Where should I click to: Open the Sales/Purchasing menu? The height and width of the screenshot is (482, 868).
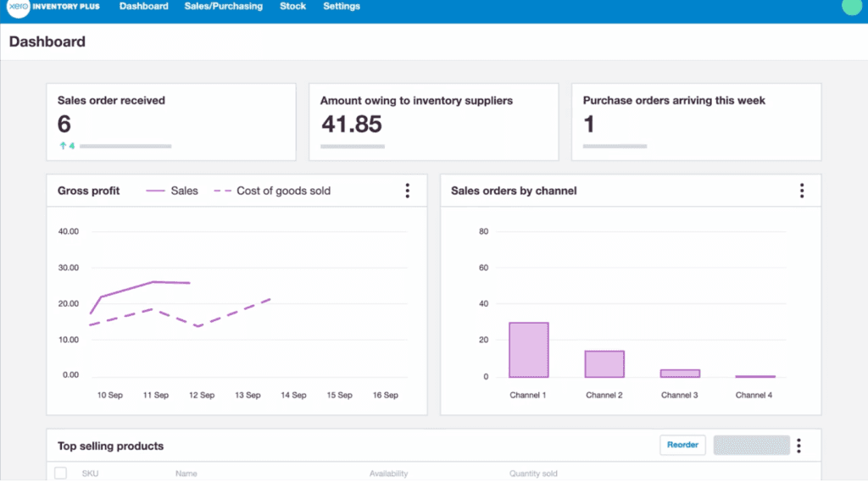[x=223, y=7]
